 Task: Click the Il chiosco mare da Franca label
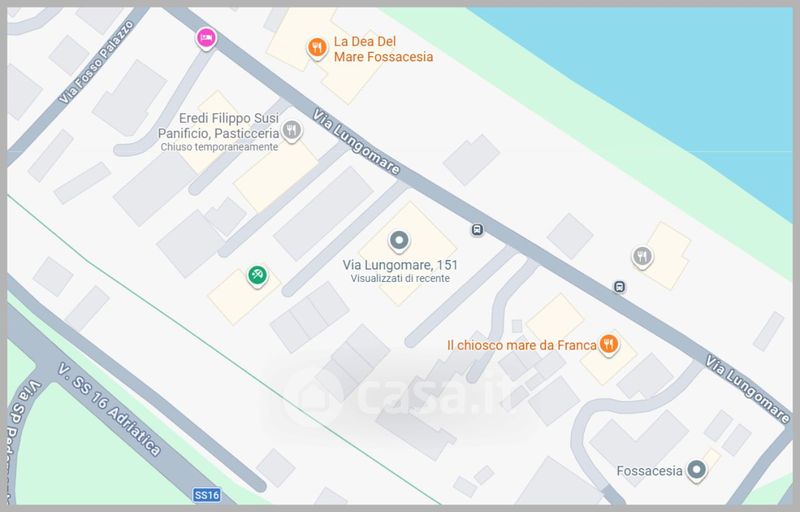[521, 345]
